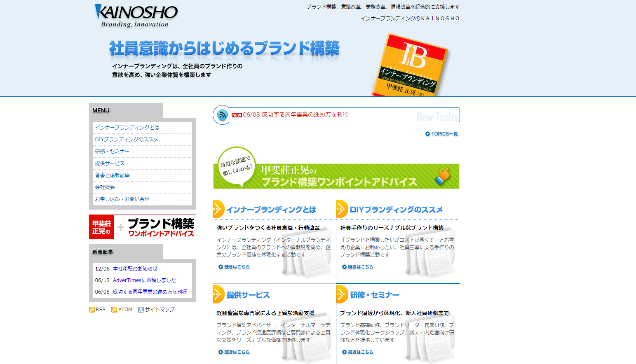The height and width of the screenshot is (364, 636).
Task: Click the orange arrow icon beside 提供サービス heading
Action: (218, 294)
